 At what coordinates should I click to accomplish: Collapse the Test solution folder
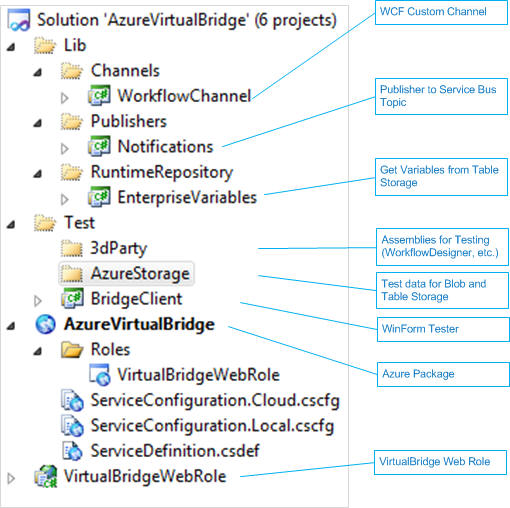[x=11, y=224]
